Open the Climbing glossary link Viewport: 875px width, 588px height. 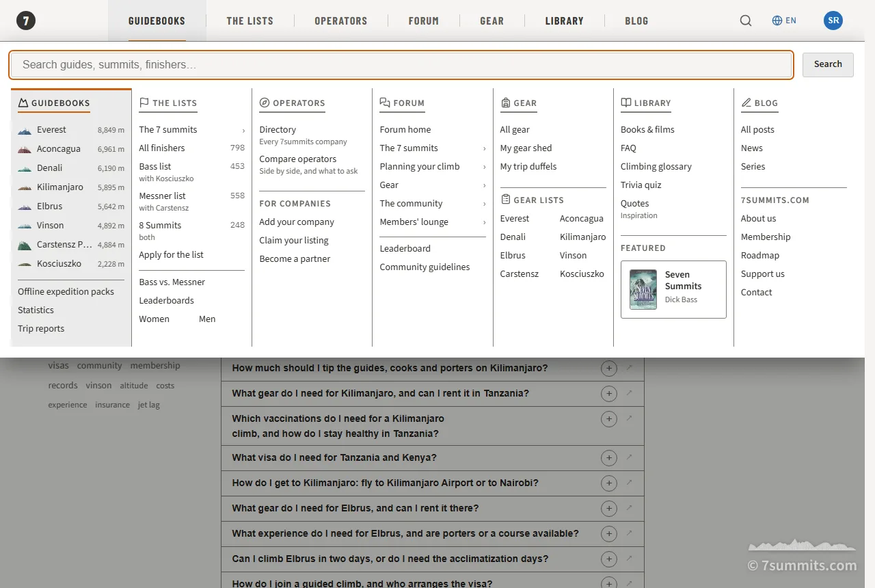pos(656,166)
